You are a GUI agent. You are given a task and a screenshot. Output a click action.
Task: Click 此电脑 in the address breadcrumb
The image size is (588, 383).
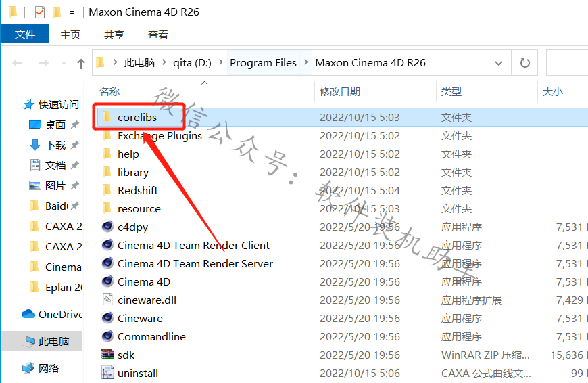point(139,63)
